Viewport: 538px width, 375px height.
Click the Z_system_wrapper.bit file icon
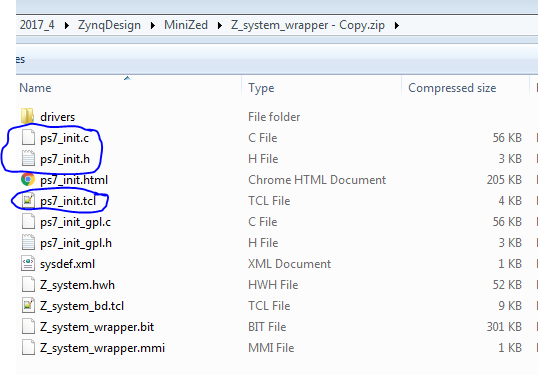(x=28, y=327)
